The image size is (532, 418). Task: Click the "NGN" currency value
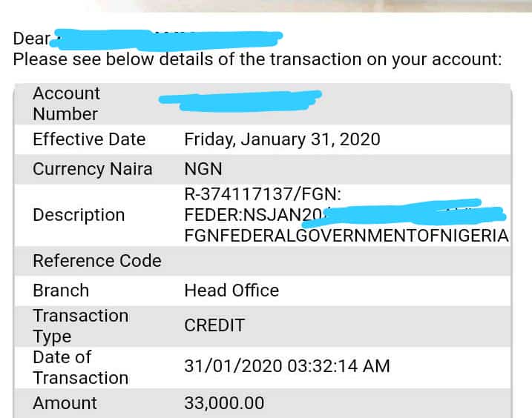(203, 169)
